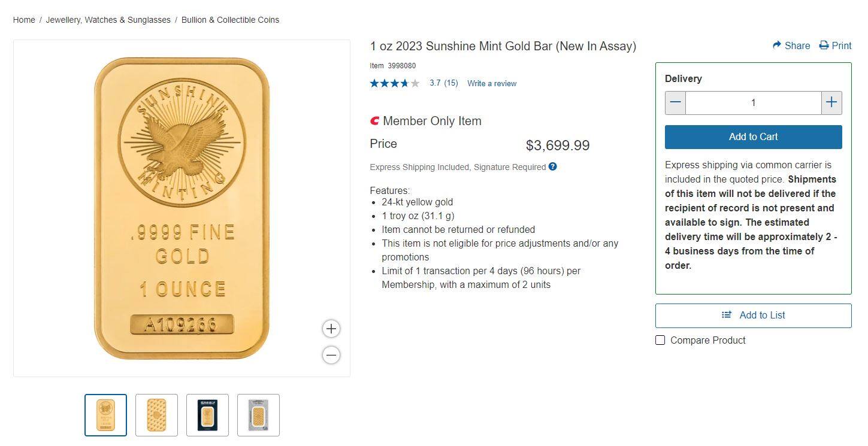Click the Print icon
Viewport: 868px width, 446px height.
[x=823, y=45]
